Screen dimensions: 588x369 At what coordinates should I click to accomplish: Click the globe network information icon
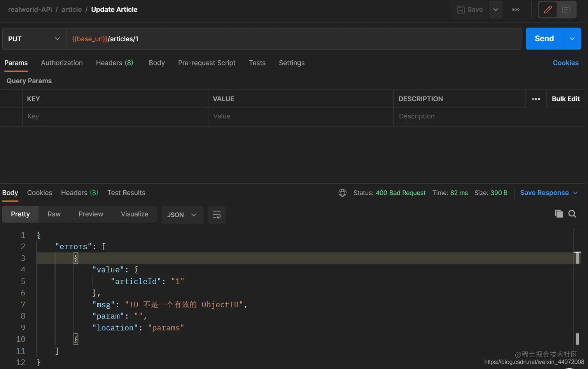[x=342, y=193]
